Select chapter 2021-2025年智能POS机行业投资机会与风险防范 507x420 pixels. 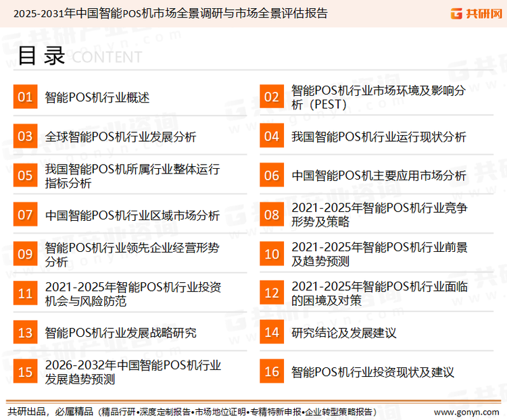[x=133, y=294]
